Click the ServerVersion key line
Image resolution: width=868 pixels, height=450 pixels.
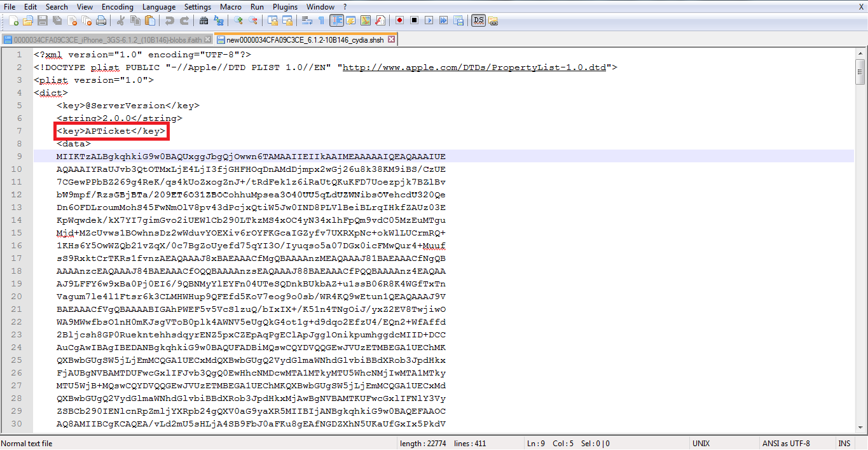(128, 105)
